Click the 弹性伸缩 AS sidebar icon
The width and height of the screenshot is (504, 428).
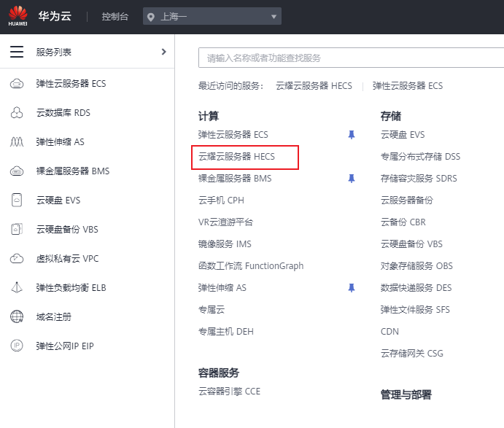[x=17, y=141]
